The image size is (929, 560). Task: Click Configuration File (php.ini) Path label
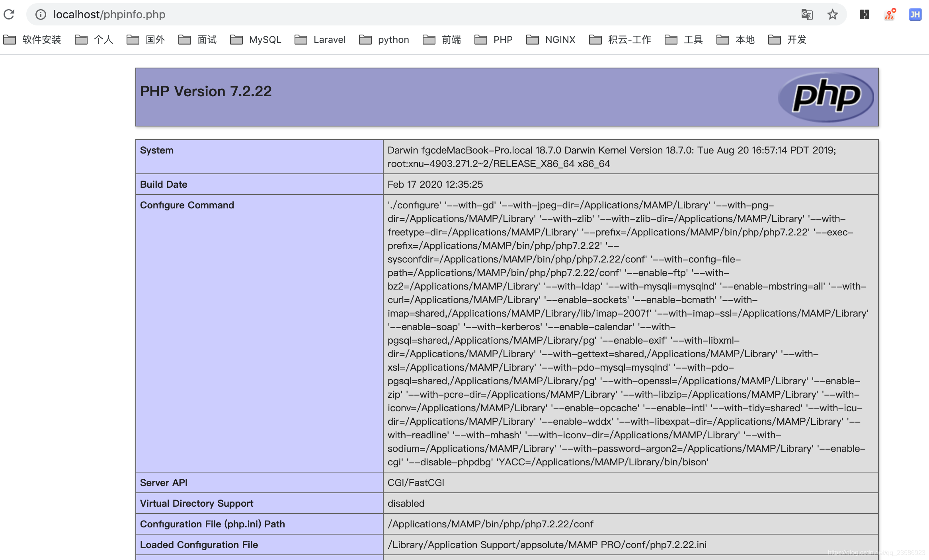click(213, 524)
